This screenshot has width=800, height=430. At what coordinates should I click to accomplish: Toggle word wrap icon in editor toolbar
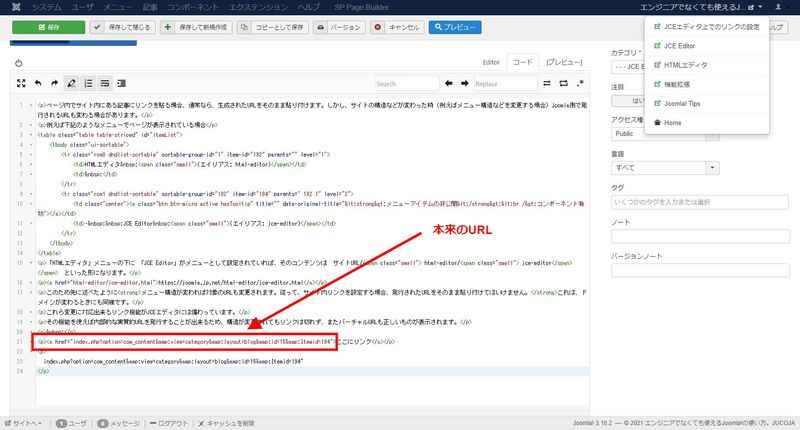(x=104, y=84)
